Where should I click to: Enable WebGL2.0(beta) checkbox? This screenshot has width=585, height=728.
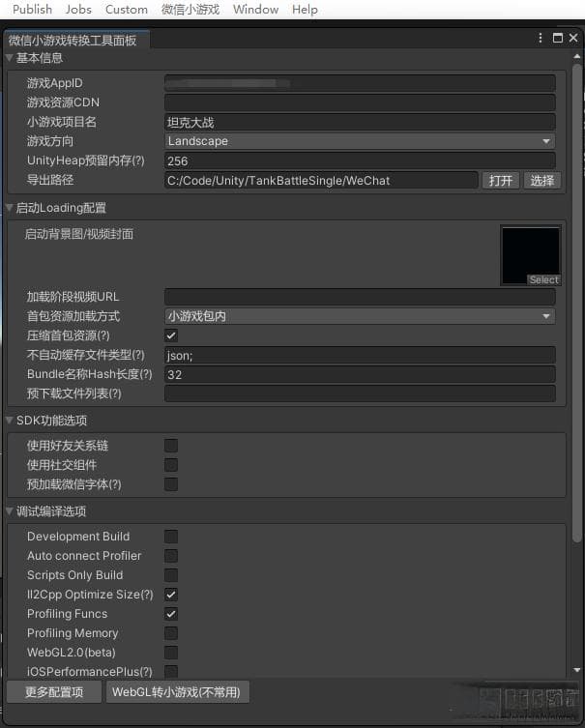(171, 653)
